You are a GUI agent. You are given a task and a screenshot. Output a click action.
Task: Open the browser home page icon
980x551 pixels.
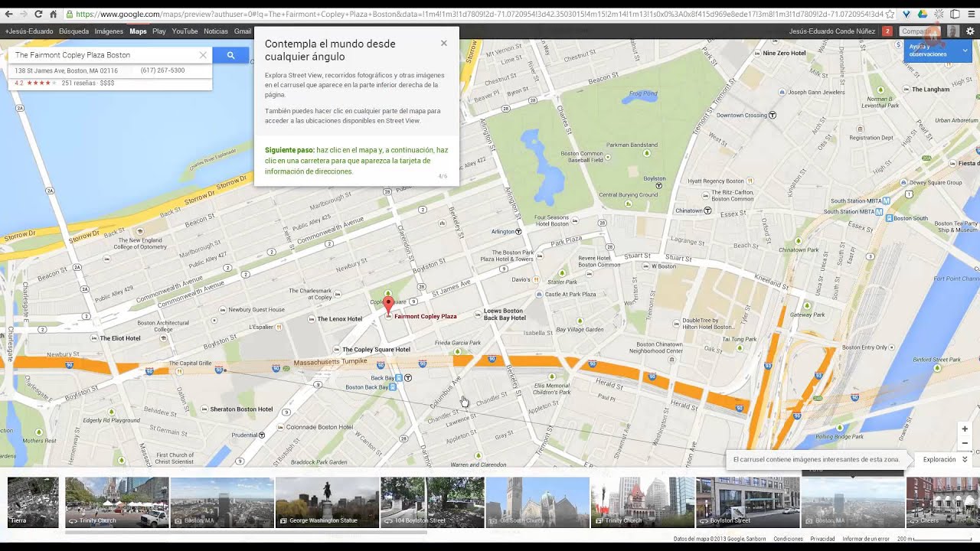[x=53, y=14]
